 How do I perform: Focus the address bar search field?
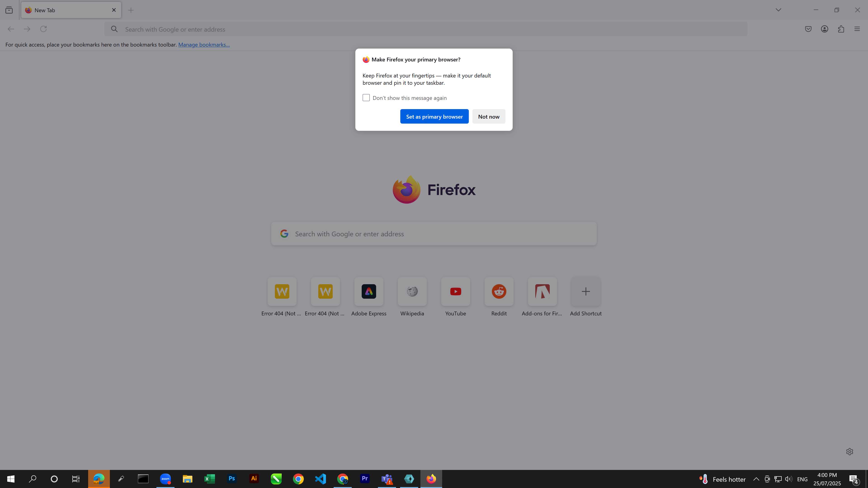point(426,29)
